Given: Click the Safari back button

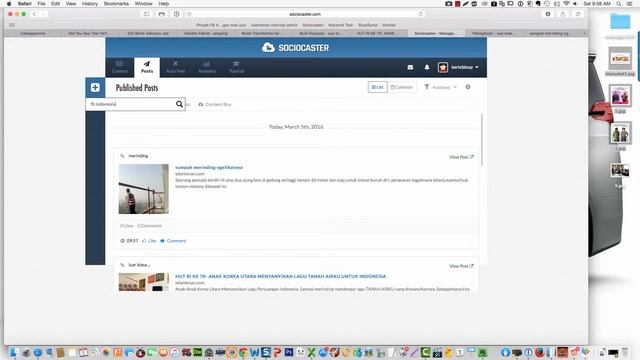Looking at the screenshot, I should pyautogui.click(x=34, y=14).
